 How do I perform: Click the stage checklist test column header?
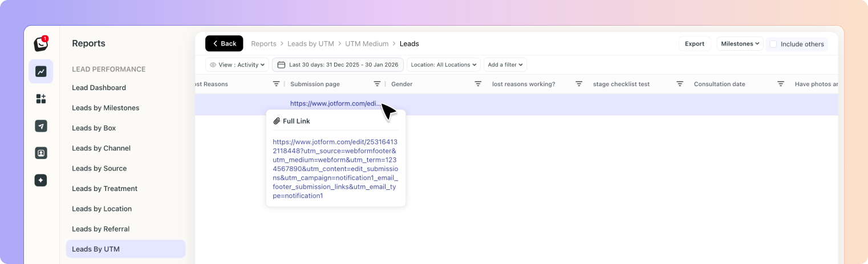(621, 84)
